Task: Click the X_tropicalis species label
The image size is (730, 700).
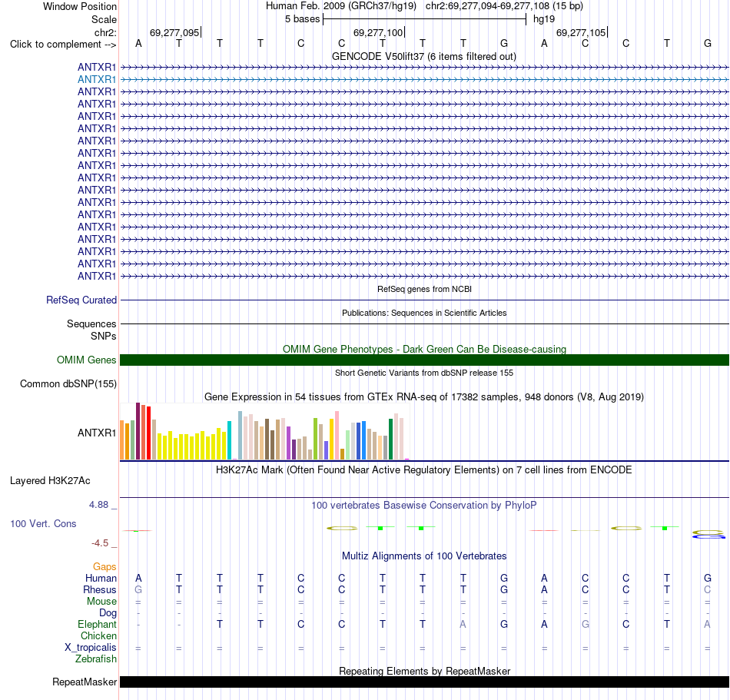Action: point(91,648)
